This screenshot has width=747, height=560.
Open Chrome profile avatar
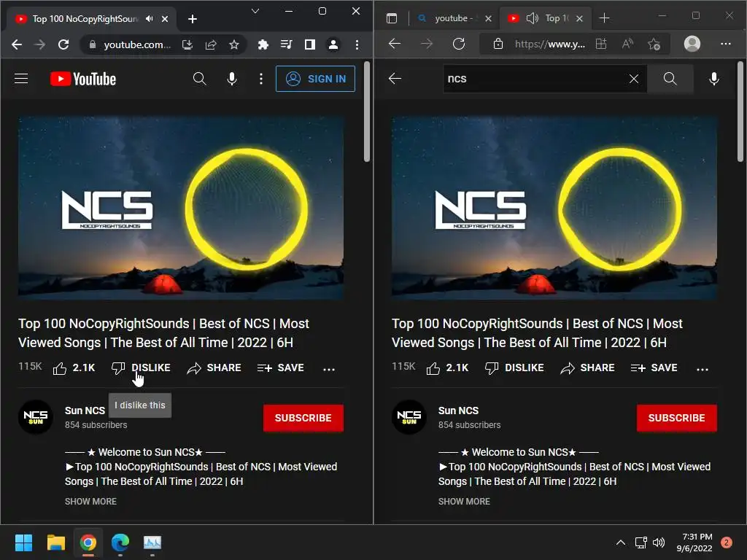coord(333,44)
